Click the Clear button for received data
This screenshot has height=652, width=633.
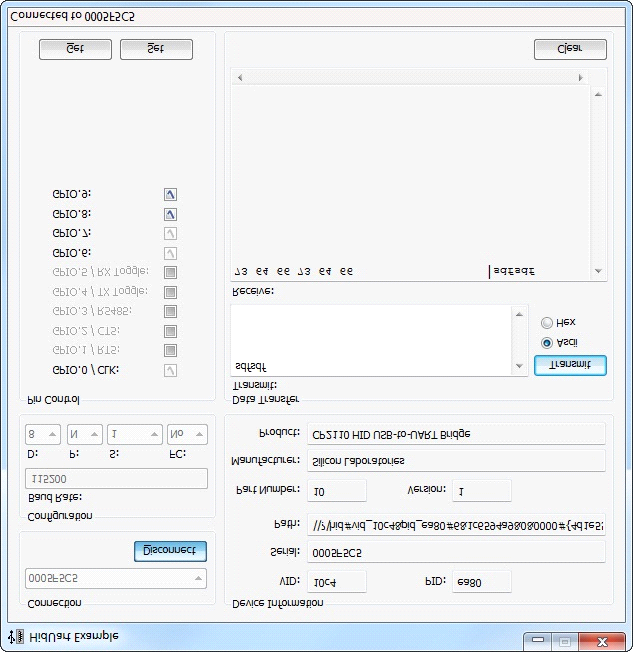pos(570,49)
